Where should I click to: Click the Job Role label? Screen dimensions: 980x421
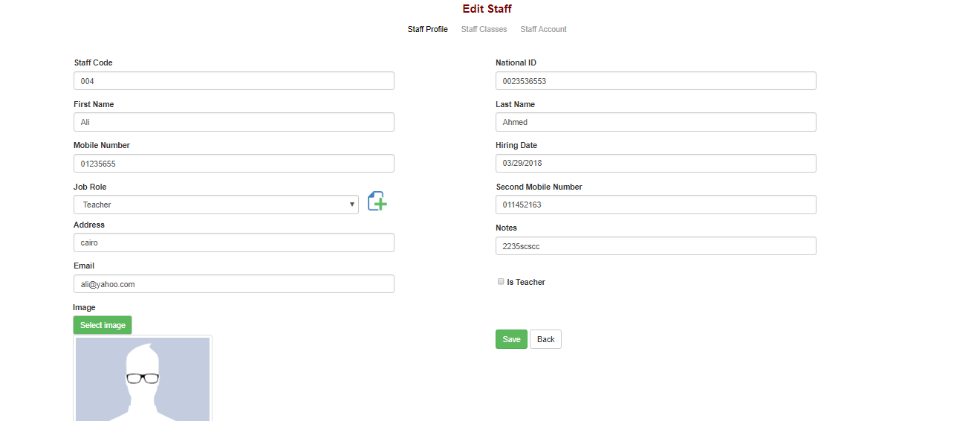tap(90, 187)
